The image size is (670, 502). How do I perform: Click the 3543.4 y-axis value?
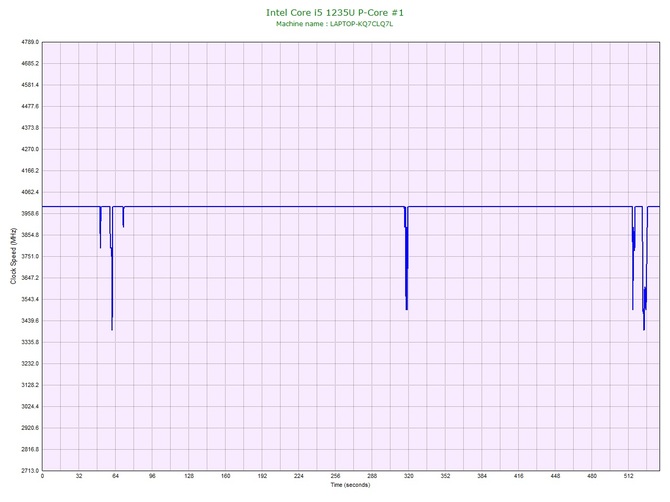point(30,299)
